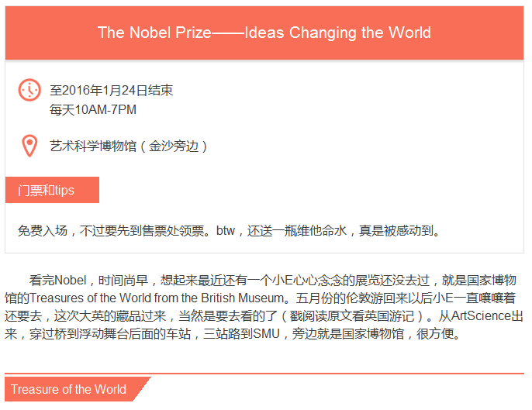Click the 每天10AM-7PM opening hours text
The width and height of the screenshot is (532, 410).
click(x=93, y=110)
